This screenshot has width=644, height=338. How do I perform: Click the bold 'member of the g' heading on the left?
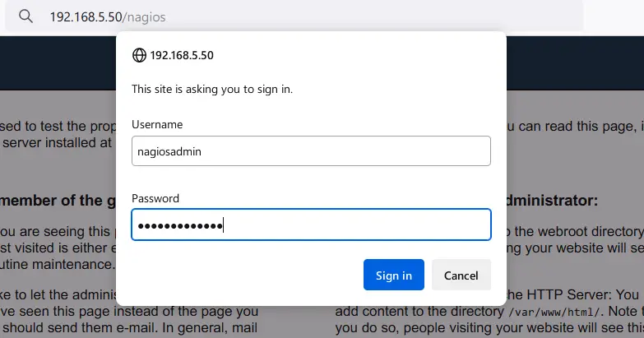(58, 201)
